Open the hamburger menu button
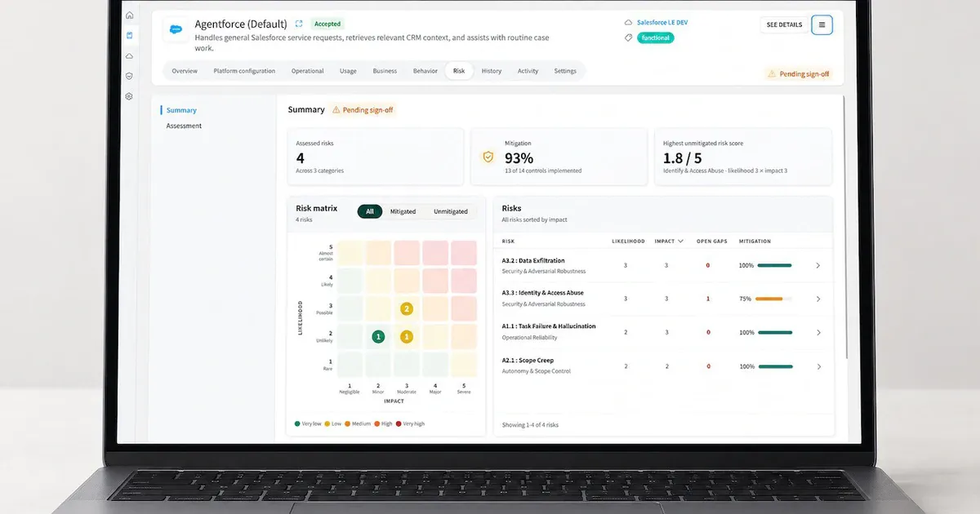Image resolution: width=980 pixels, height=514 pixels. click(x=822, y=24)
